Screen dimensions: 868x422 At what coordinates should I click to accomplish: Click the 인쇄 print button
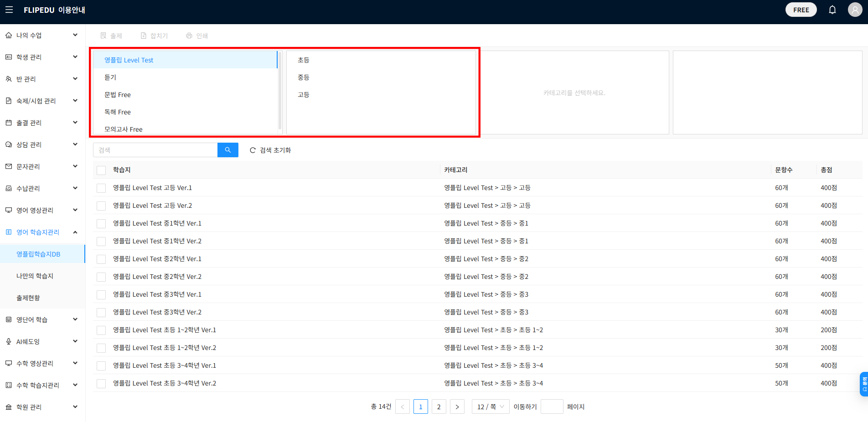(197, 36)
